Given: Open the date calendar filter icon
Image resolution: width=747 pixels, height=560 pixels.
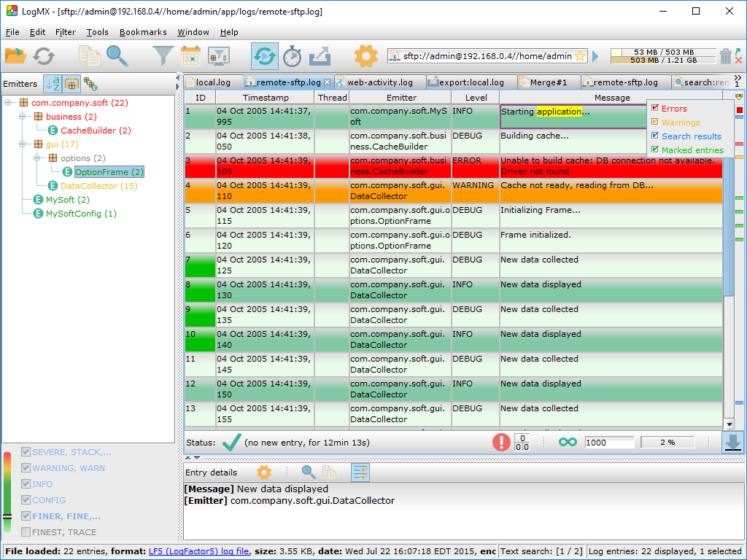Looking at the screenshot, I should [x=190, y=56].
